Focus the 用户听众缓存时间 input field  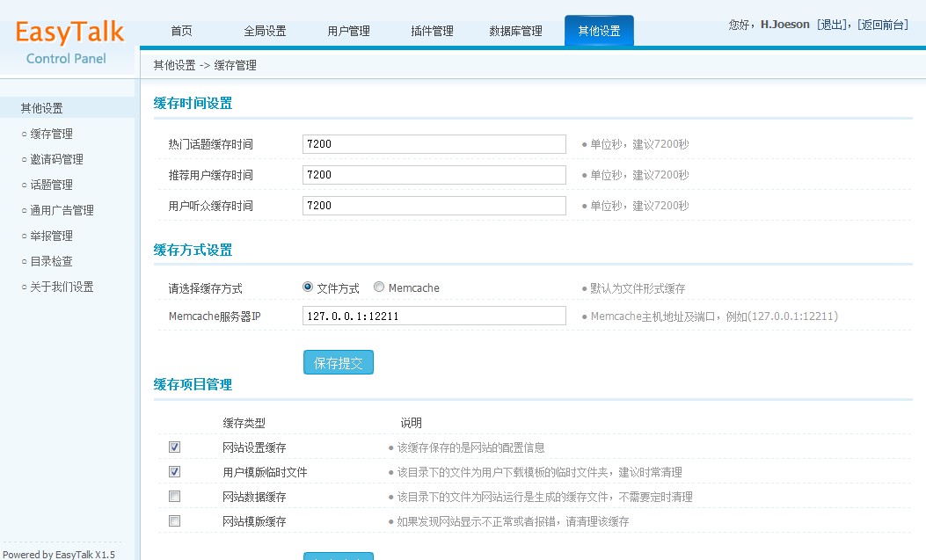click(434, 206)
